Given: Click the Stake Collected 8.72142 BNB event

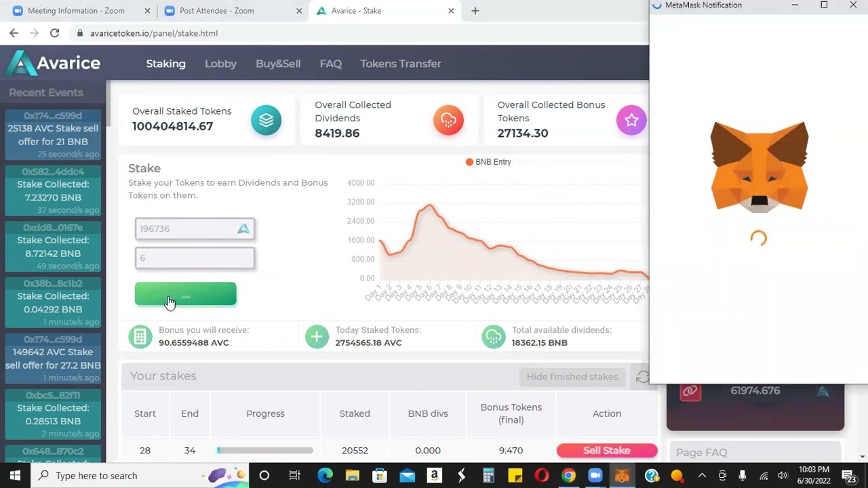Looking at the screenshot, I should click(x=53, y=247).
